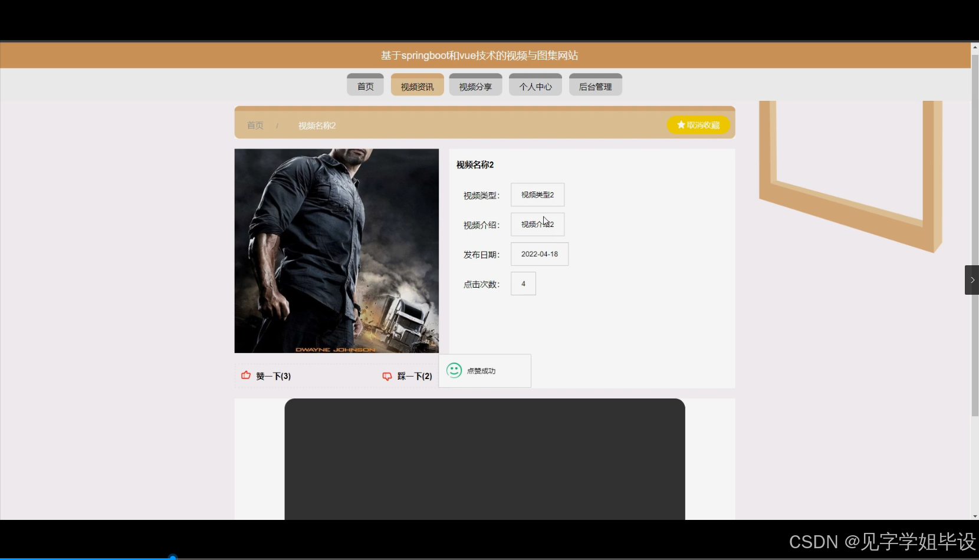Click the video progress bar handle
979x560 pixels.
pyautogui.click(x=173, y=557)
